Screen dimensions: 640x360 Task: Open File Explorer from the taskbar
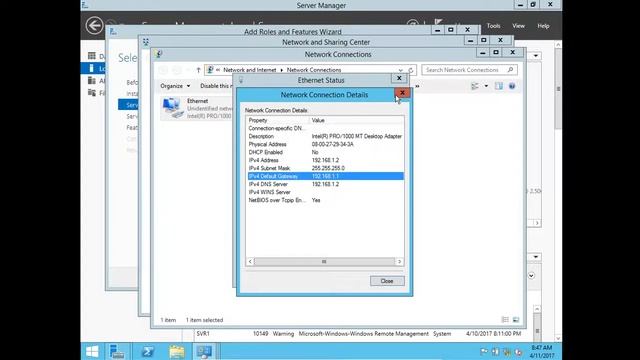(177, 351)
